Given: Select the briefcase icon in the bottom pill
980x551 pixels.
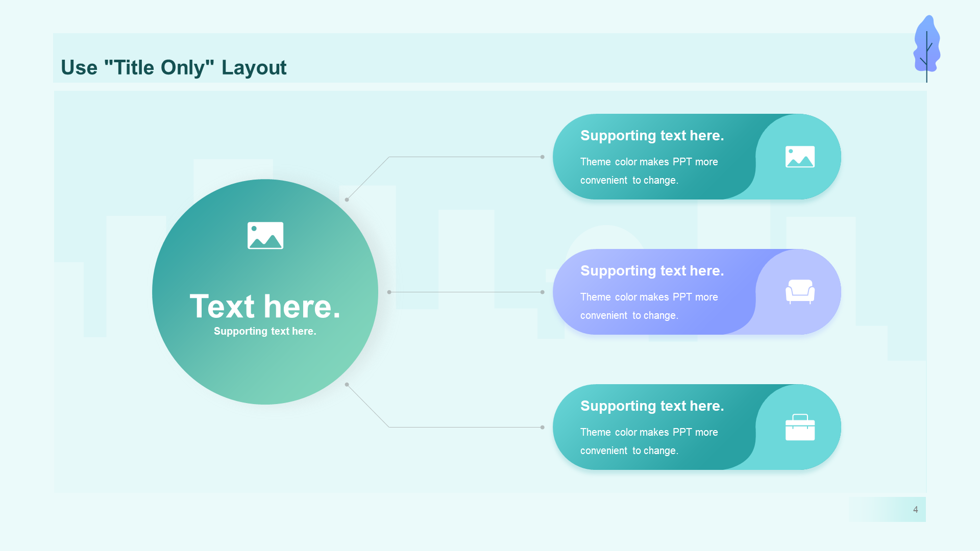Looking at the screenshot, I should tap(800, 427).
